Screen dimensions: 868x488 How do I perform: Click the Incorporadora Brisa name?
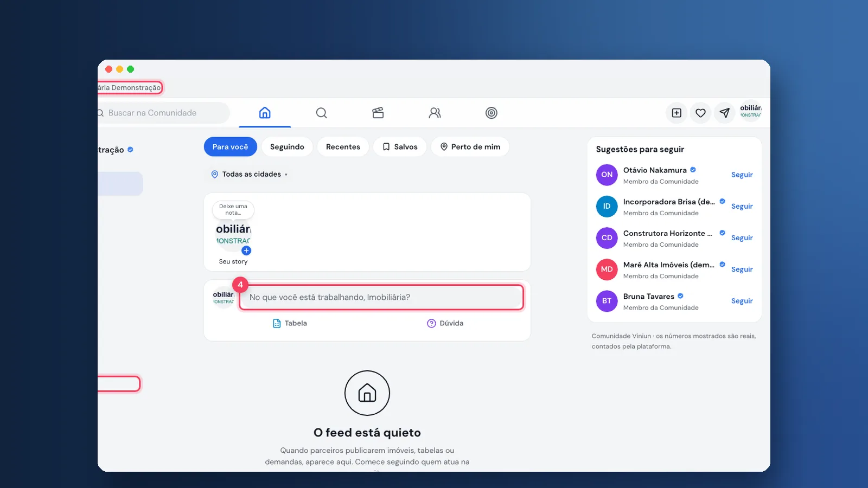click(669, 202)
